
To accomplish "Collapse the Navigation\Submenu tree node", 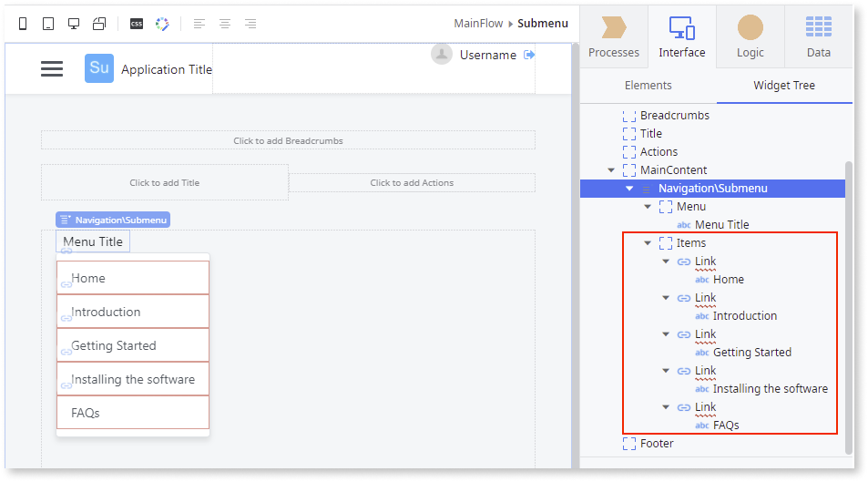I will coord(629,189).
